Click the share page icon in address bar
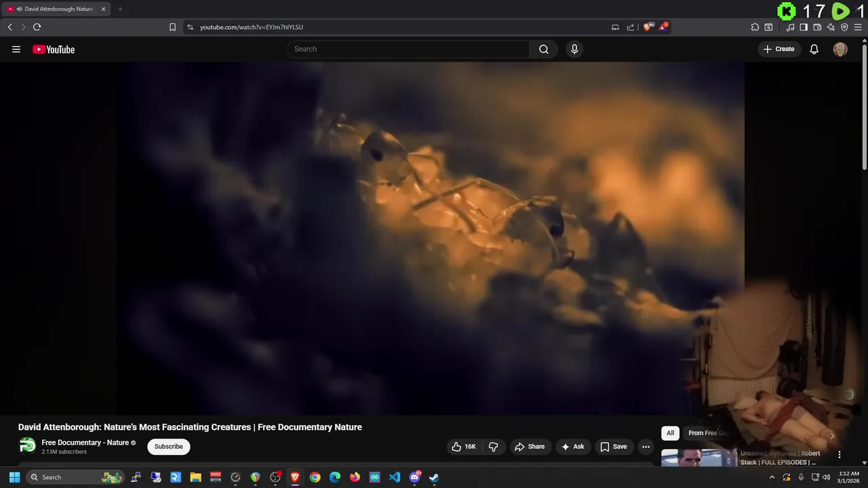 coord(631,27)
